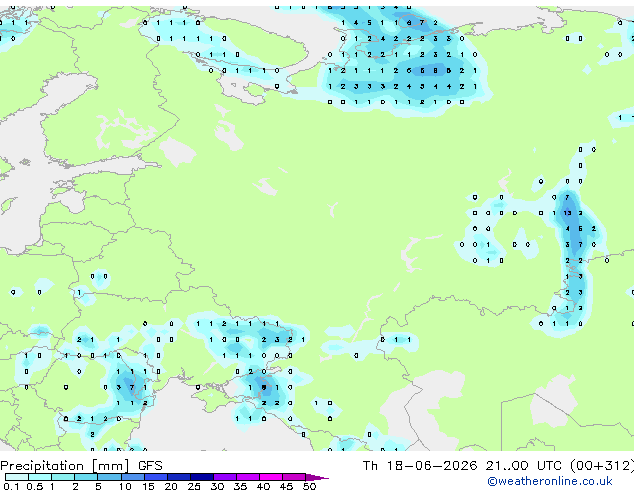634x490 pixels.
Task: Pick the 15 to 20 legend color
Action: (156, 477)
